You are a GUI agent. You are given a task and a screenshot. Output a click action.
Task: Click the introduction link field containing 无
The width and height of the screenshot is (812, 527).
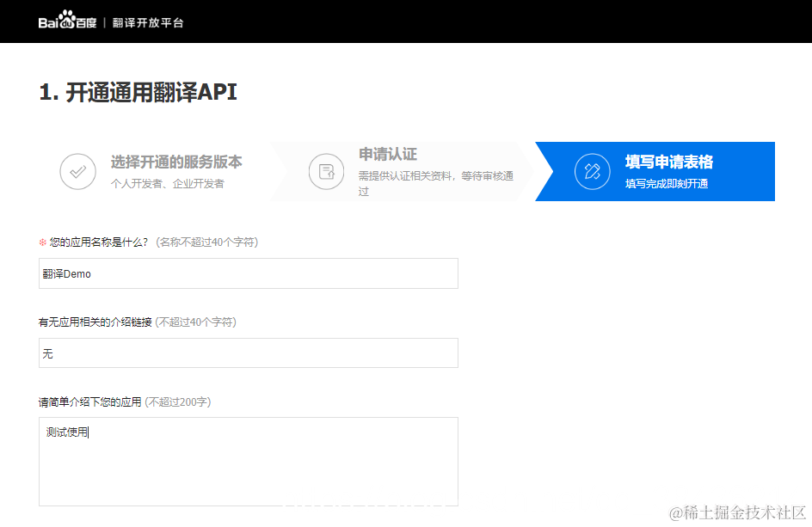click(x=248, y=352)
